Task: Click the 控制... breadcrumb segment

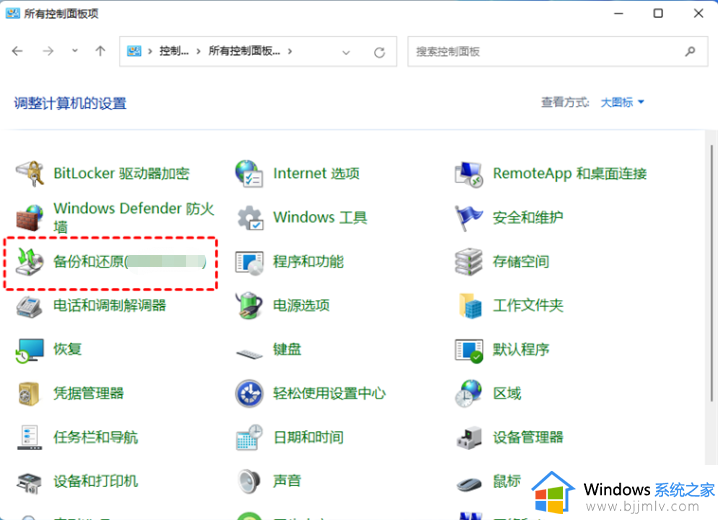Action: (x=174, y=51)
